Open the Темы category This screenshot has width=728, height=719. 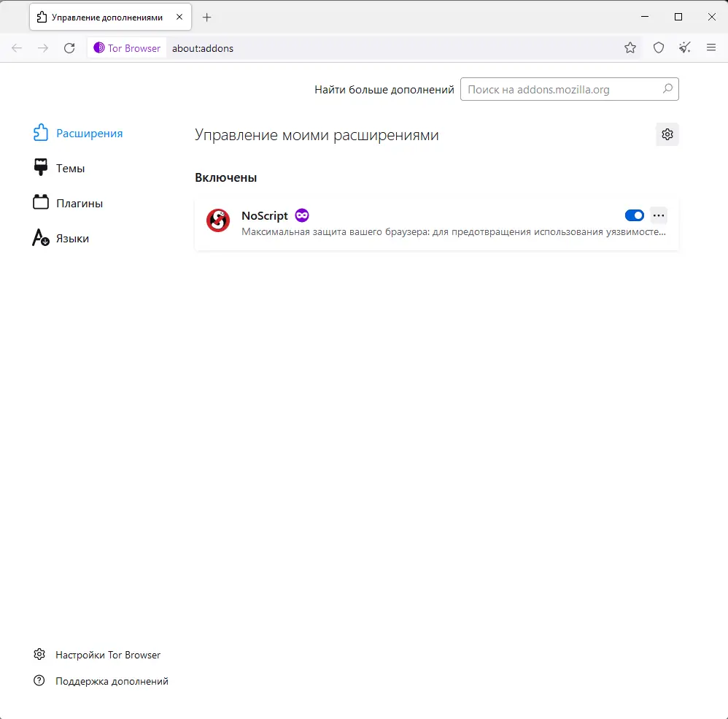pos(59,168)
